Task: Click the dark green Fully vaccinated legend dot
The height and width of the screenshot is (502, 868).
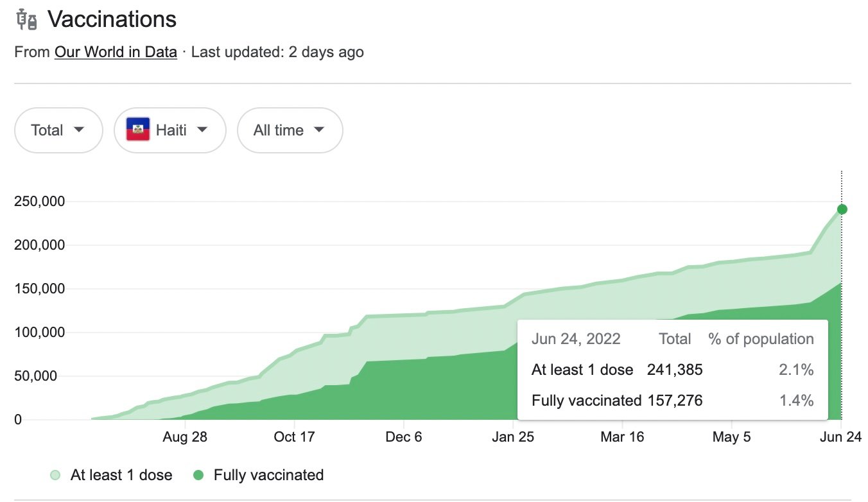Action: tap(199, 476)
